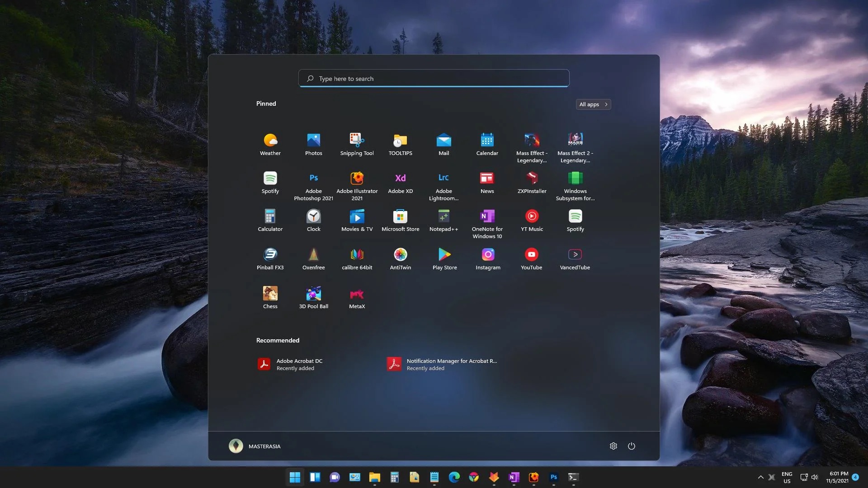Open the network status tray icon

804,477
